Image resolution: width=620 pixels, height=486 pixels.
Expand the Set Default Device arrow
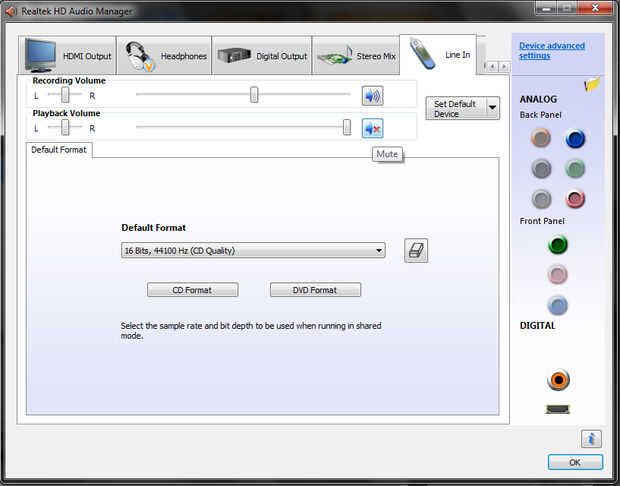pyautogui.click(x=492, y=108)
